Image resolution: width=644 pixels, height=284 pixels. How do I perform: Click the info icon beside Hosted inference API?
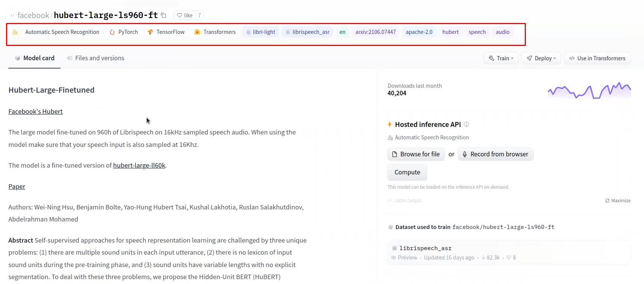[x=466, y=124]
